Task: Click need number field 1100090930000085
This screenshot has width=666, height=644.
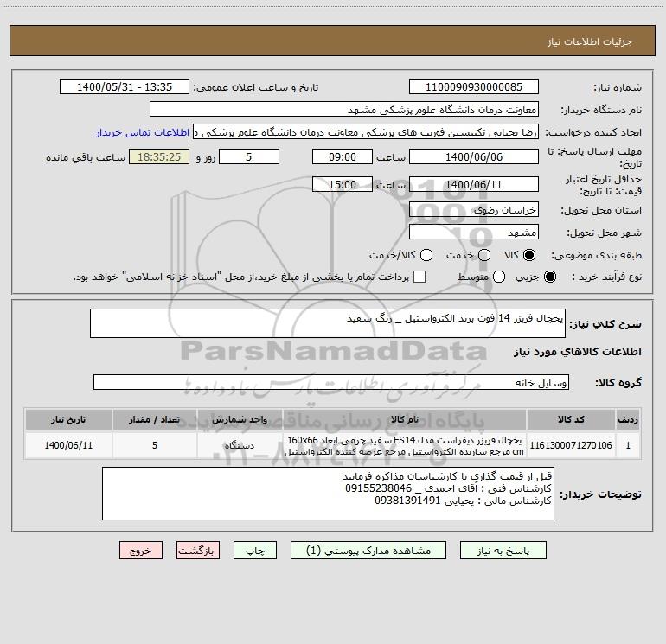Action: pos(474,87)
